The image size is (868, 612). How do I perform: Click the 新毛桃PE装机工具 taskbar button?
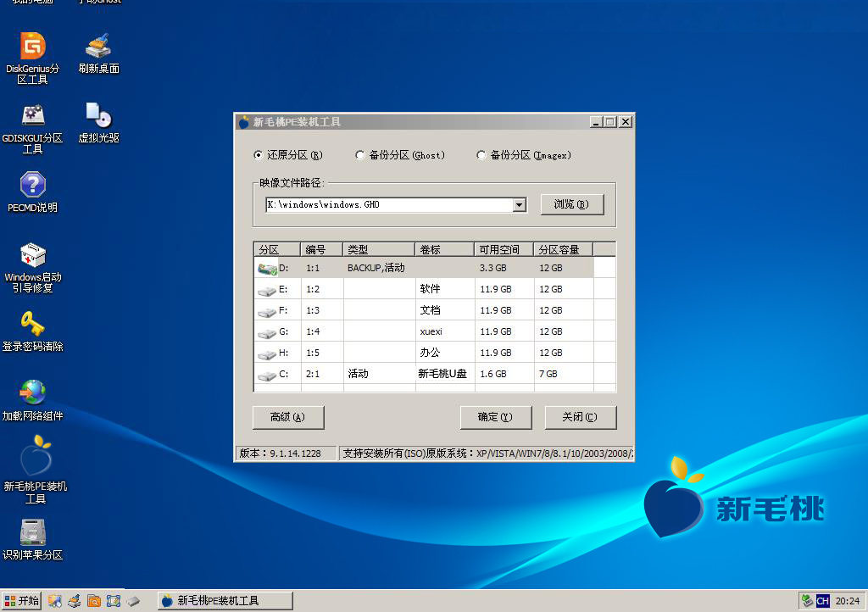225,600
